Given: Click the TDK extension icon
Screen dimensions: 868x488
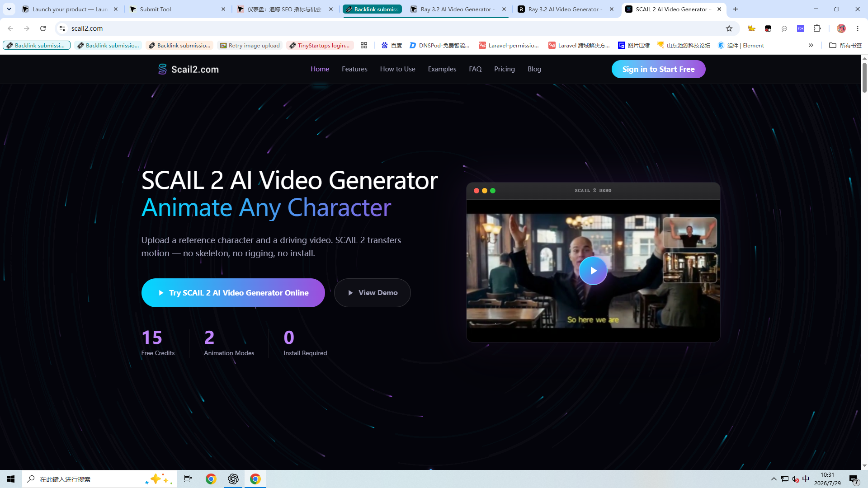Looking at the screenshot, I should coord(801,28).
